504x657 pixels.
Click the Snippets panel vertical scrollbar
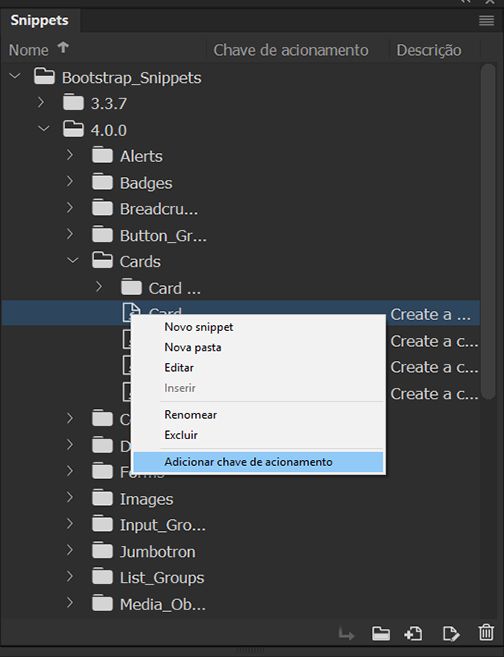488,231
